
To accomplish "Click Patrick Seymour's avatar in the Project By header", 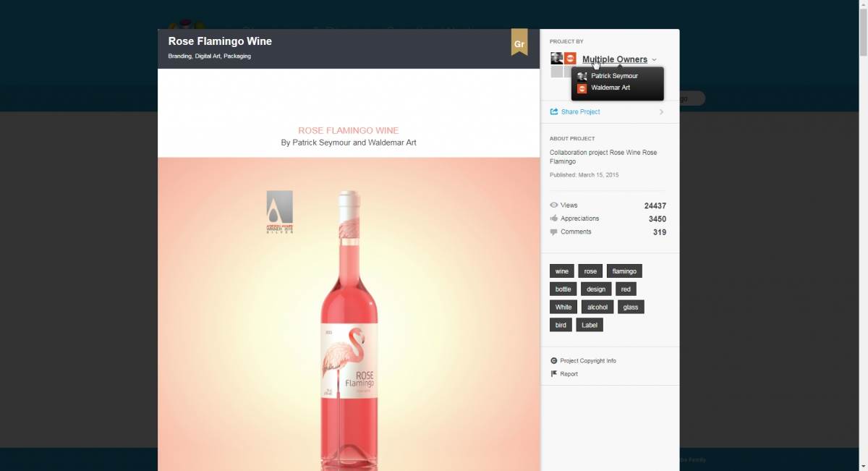I will tap(556, 59).
